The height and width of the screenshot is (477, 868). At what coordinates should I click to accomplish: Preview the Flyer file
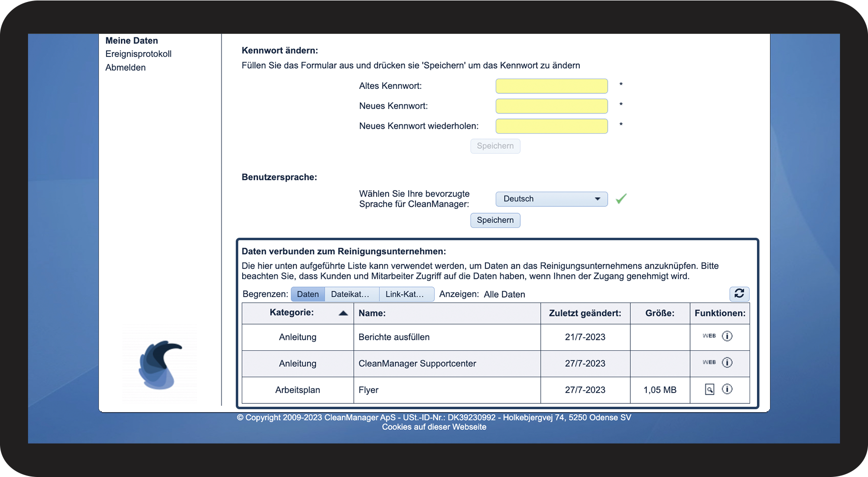tap(709, 390)
